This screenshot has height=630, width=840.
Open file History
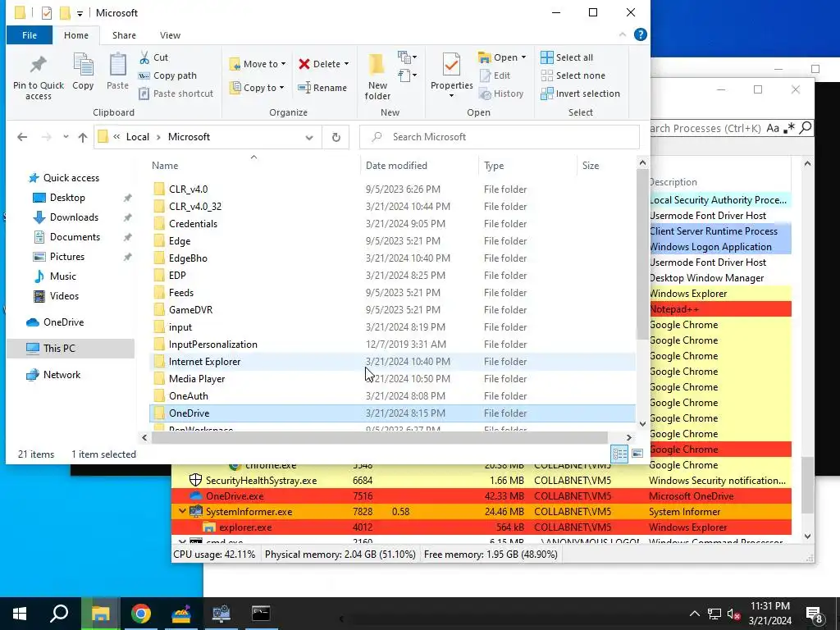[501, 94]
